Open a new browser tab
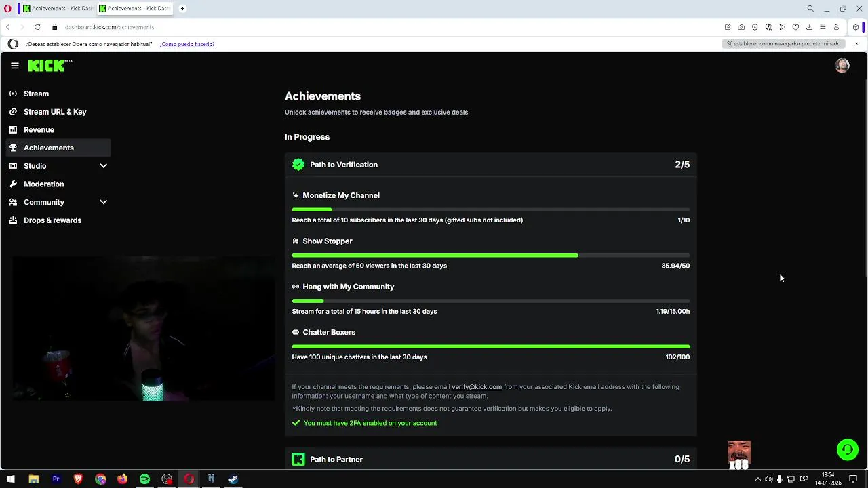This screenshot has width=868, height=488. 182,9
